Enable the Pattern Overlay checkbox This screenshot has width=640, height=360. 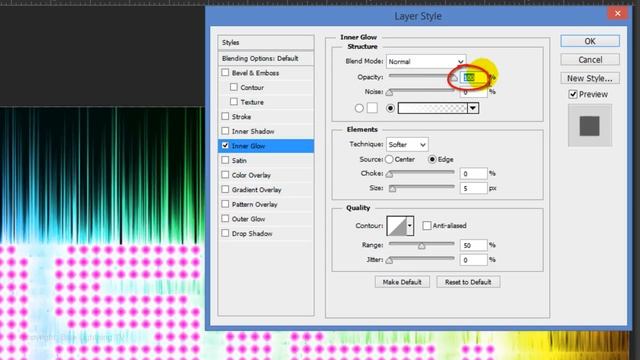coord(225,204)
